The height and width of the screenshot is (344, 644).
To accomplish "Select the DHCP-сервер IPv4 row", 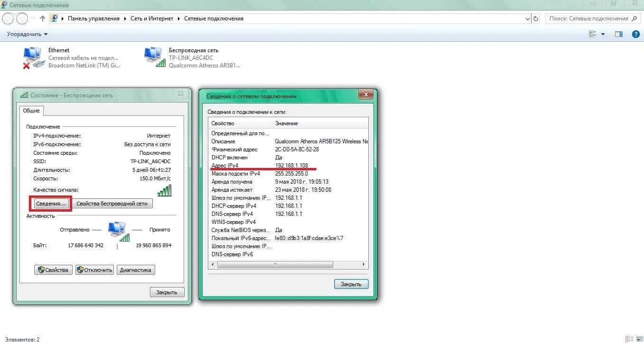I will coord(289,206).
